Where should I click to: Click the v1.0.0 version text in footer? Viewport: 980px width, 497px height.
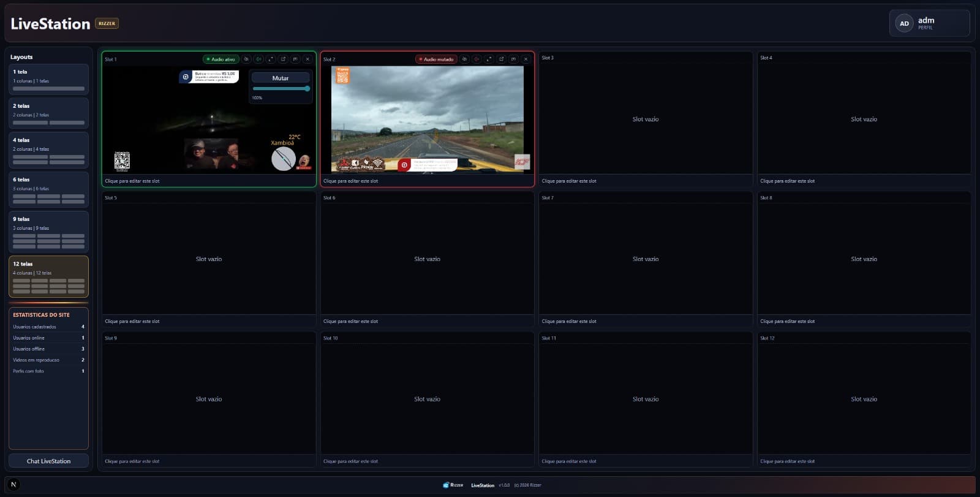coord(504,485)
